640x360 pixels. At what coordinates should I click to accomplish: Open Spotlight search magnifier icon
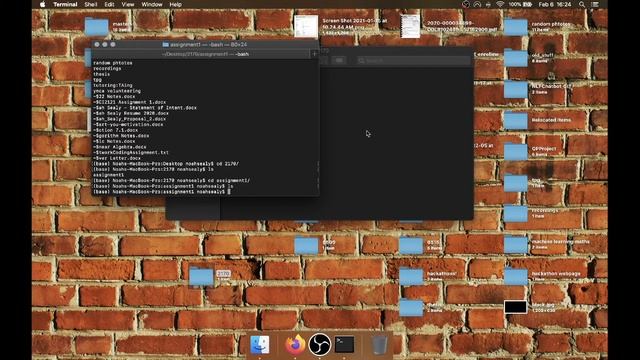click(582, 4)
